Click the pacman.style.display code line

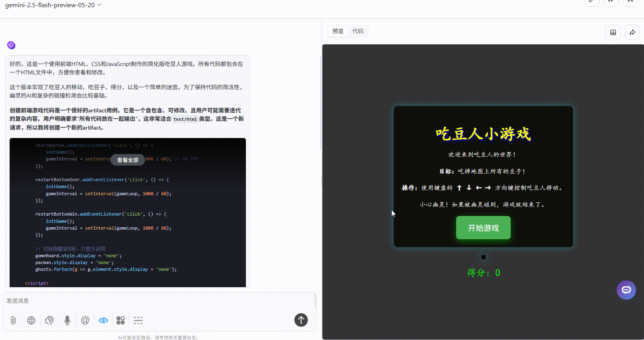pyautogui.click(x=74, y=262)
